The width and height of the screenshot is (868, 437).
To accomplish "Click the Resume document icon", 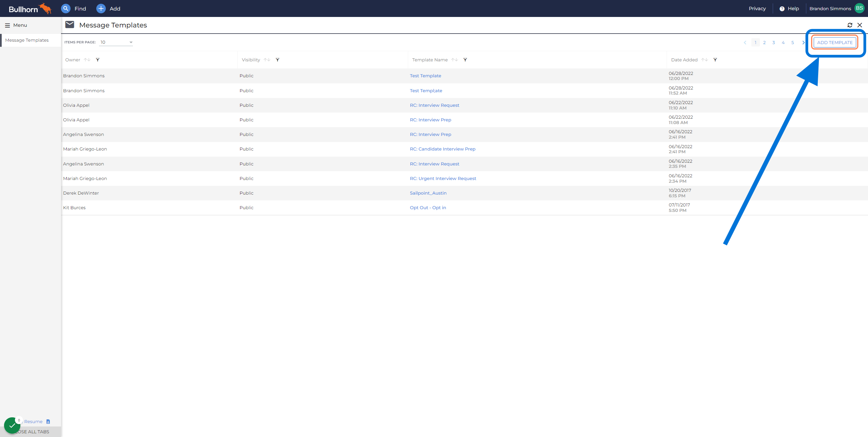I will tap(48, 421).
